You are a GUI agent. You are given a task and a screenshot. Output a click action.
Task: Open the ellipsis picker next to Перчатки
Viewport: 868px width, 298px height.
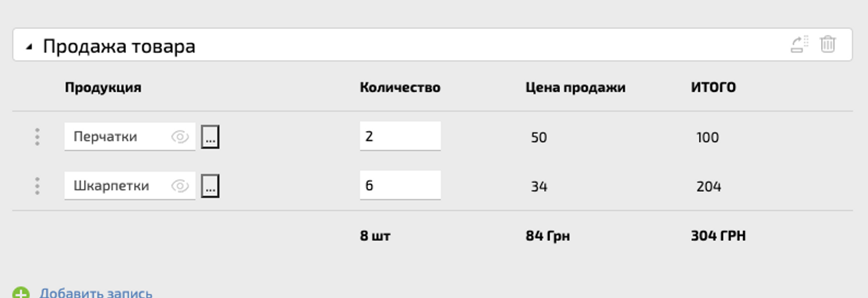[210, 137]
